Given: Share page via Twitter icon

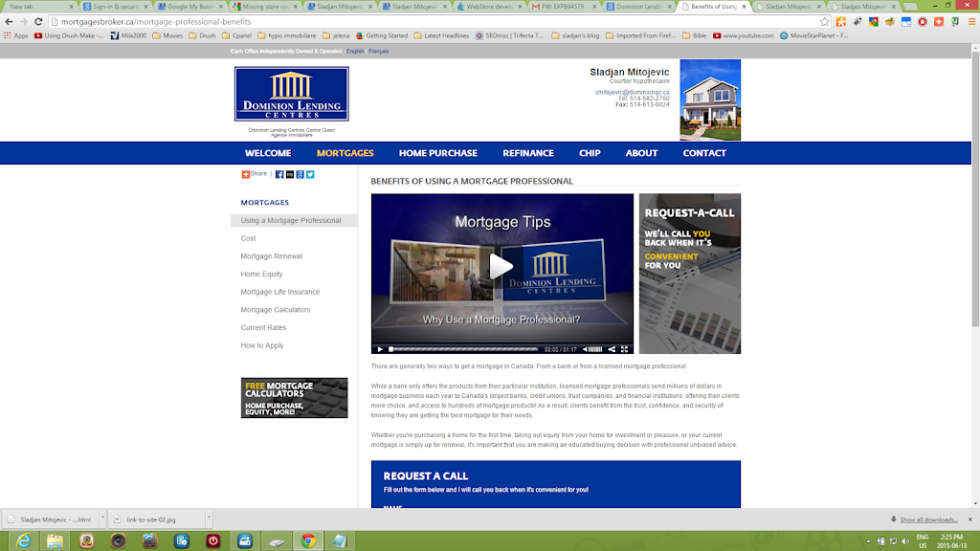Looking at the screenshot, I should click(310, 174).
